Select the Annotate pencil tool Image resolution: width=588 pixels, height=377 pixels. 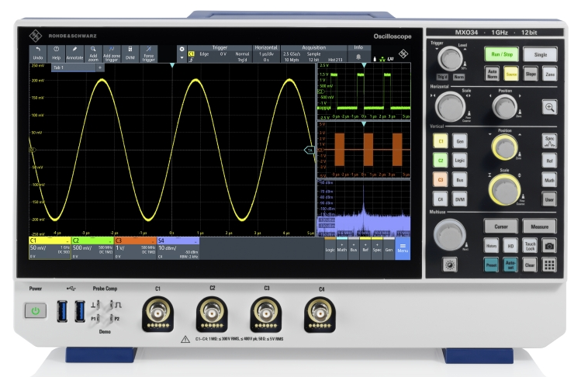(74, 53)
